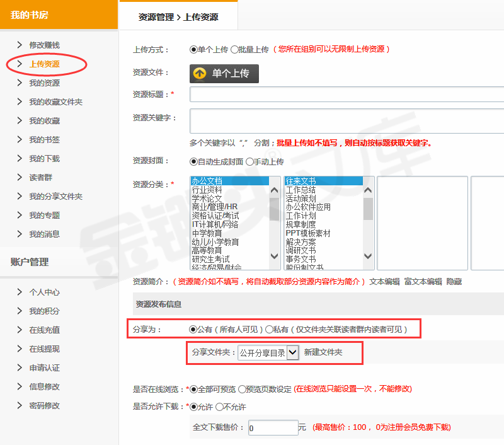This screenshot has width=504, height=445.
Task: Click the 单个上传 upload button
Action: [x=224, y=74]
